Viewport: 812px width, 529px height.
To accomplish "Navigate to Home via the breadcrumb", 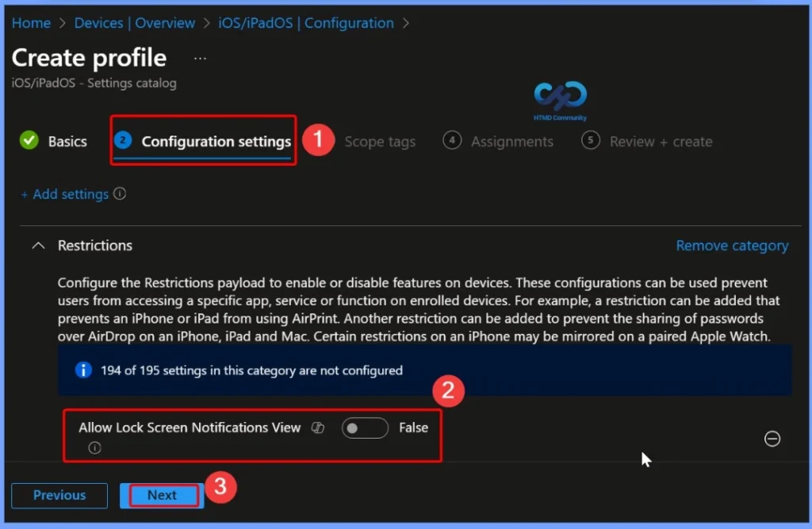I will pos(31,22).
